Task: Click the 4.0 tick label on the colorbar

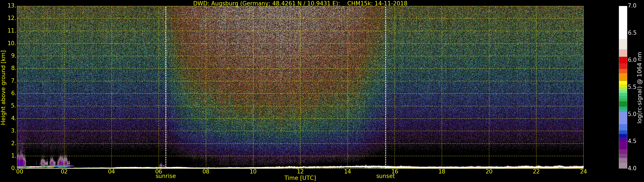Action: [x=632, y=168]
